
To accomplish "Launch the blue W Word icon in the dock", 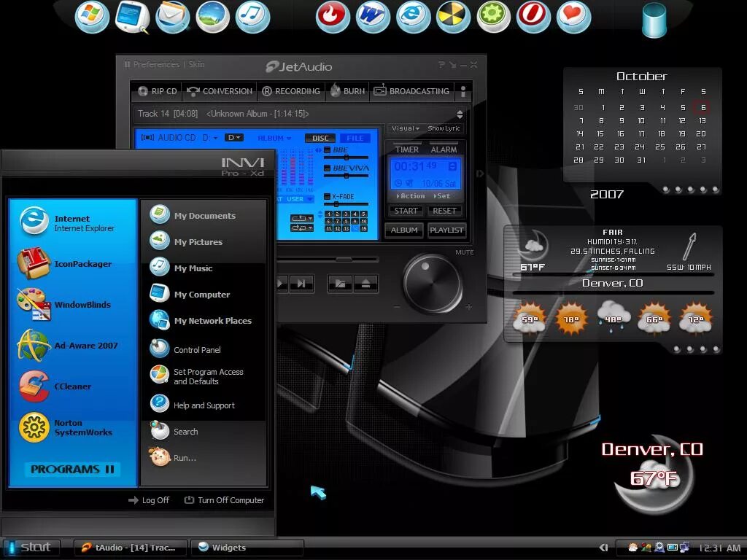I will [373, 17].
